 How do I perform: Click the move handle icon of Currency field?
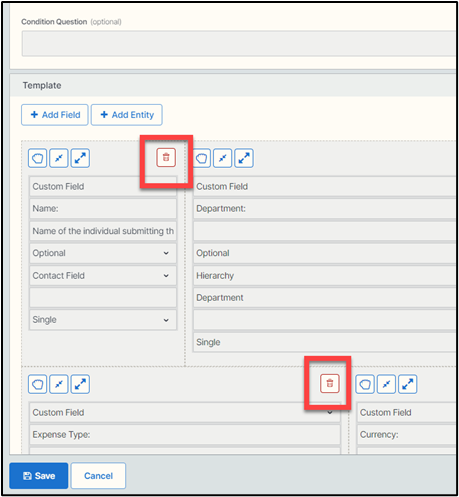(x=365, y=384)
